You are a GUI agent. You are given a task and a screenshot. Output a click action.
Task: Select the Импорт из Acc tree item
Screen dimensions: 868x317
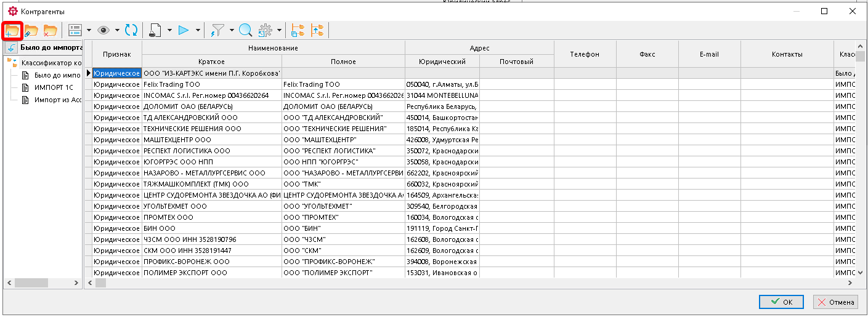[58, 100]
